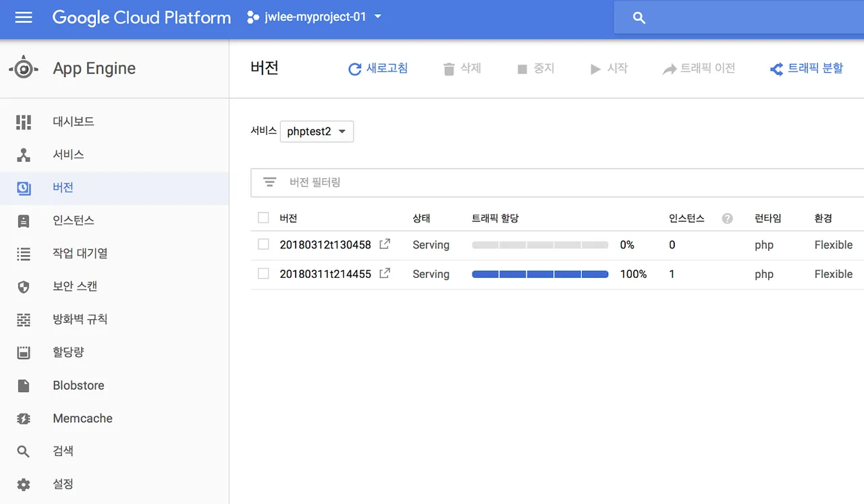This screenshot has width=864, height=504.
Task: Click the refresh arrow icon next to 새로고침
Action: [354, 69]
